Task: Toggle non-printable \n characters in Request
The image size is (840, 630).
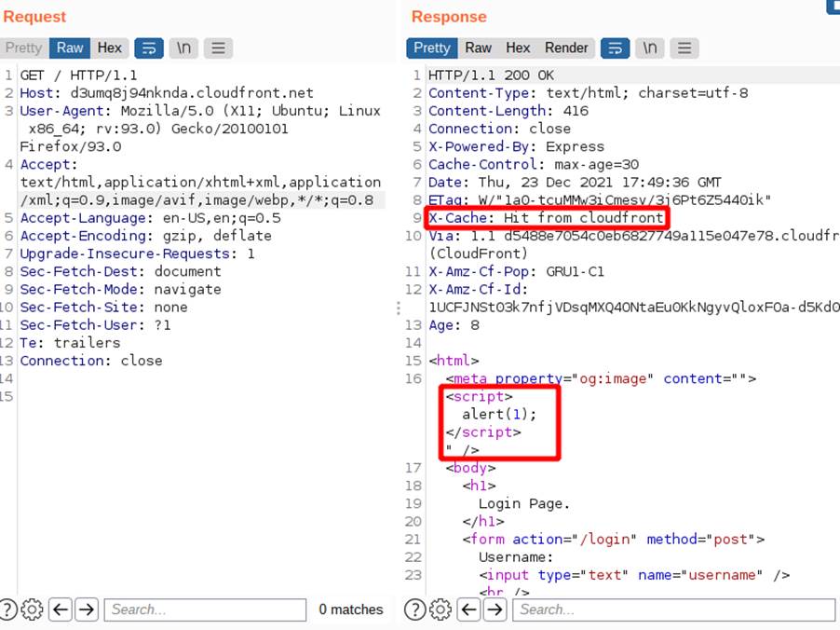Action: 184,48
